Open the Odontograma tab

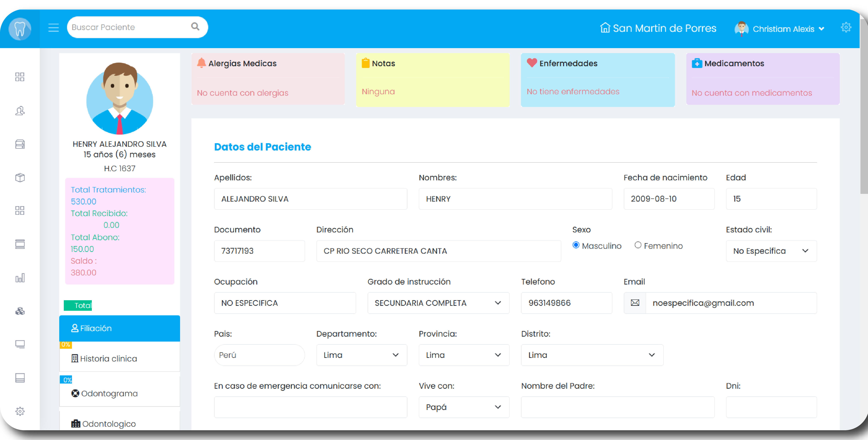coord(109,393)
